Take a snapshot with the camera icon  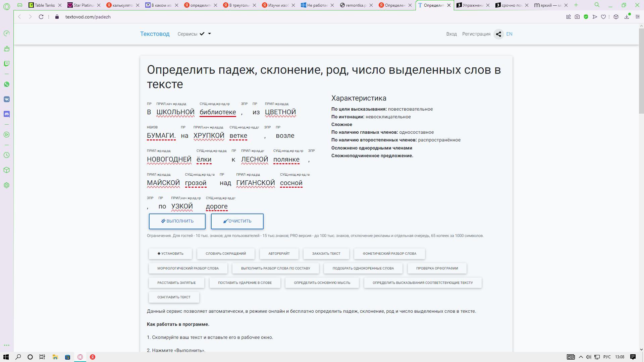point(577,17)
